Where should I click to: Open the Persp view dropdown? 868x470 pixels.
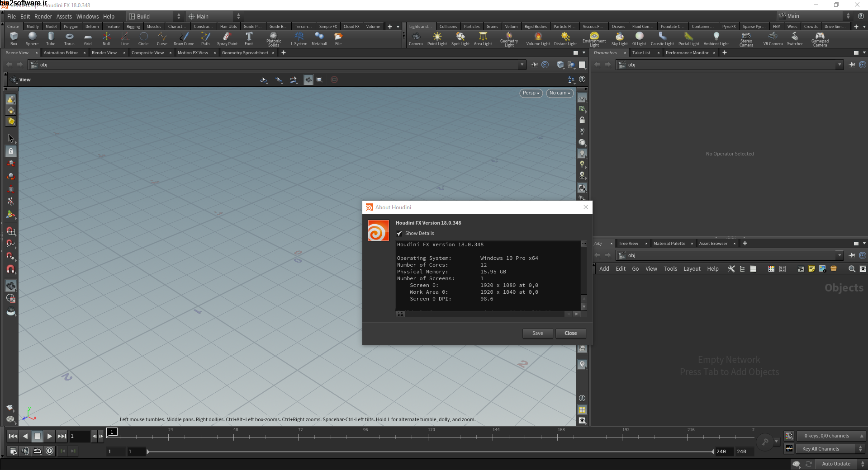(x=530, y=93)
